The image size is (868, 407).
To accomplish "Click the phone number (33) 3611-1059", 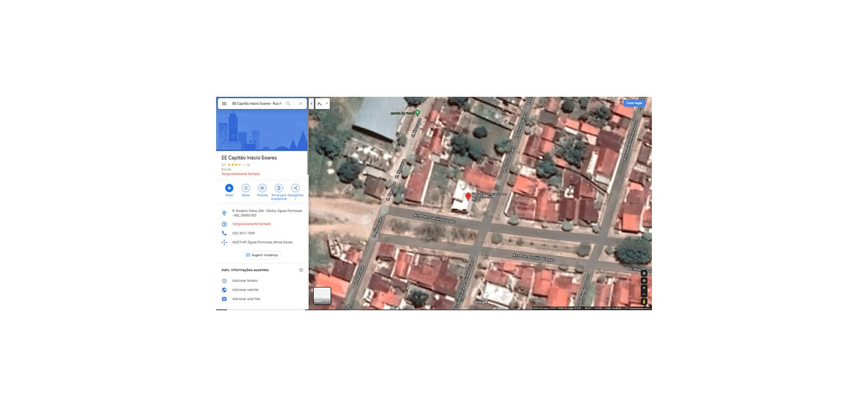I will (x=243, y=233).
